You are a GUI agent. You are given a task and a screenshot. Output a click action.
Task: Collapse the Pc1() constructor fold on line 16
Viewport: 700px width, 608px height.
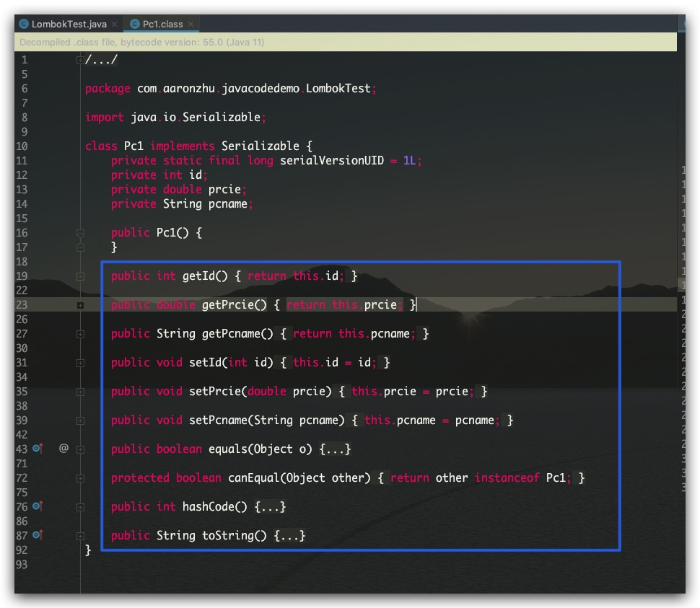click(x=80, y=233)
